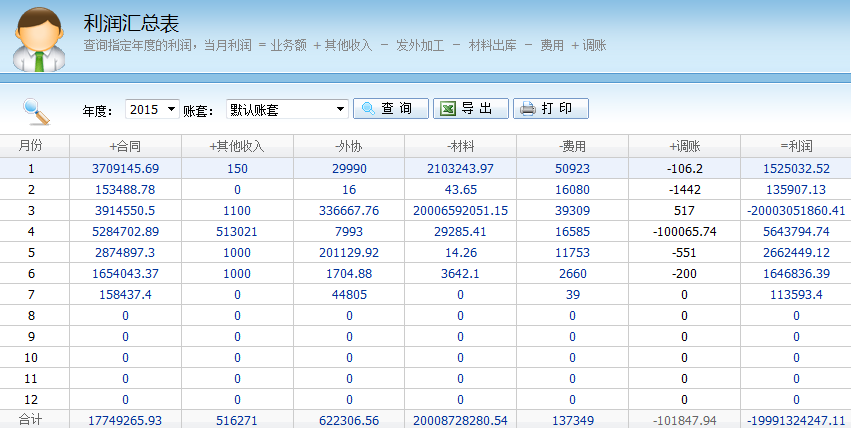Open contract amount 3709145.69 for month 1
Image resolution: width=851 pixels, height=428 pixels.
pyautogui.click(x=125, y=168)
